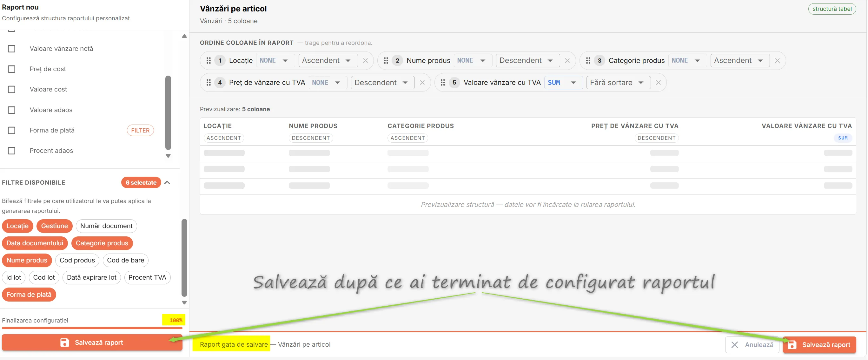Remove the Categorie produs column chip
868x360 pixels.
click(x=777, y=61)
